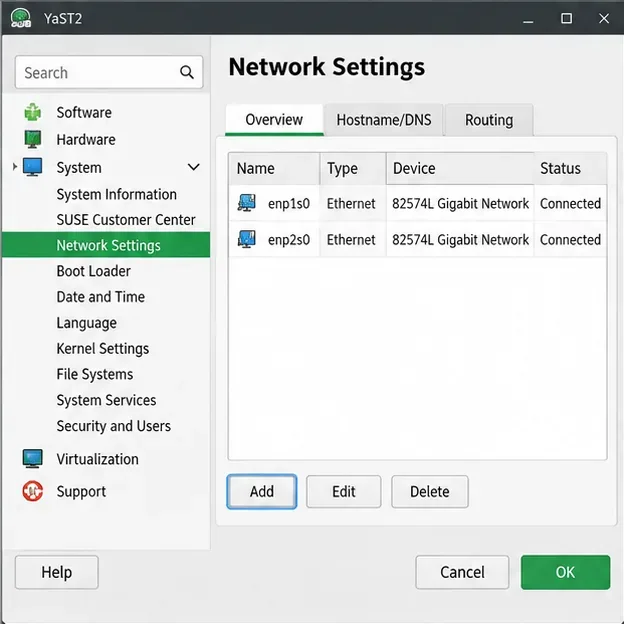Open Boot Loader module
Viewport: 624px width, 624px height.
(94, 271)
